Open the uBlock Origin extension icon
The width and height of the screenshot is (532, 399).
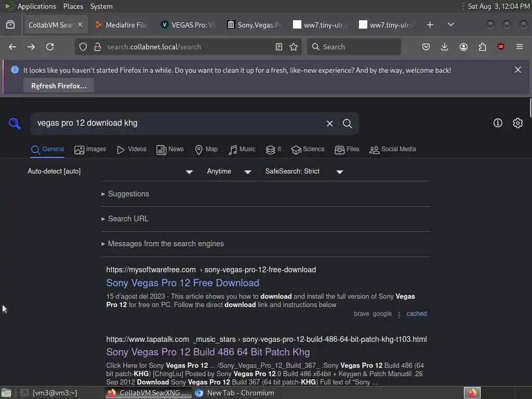501,47
